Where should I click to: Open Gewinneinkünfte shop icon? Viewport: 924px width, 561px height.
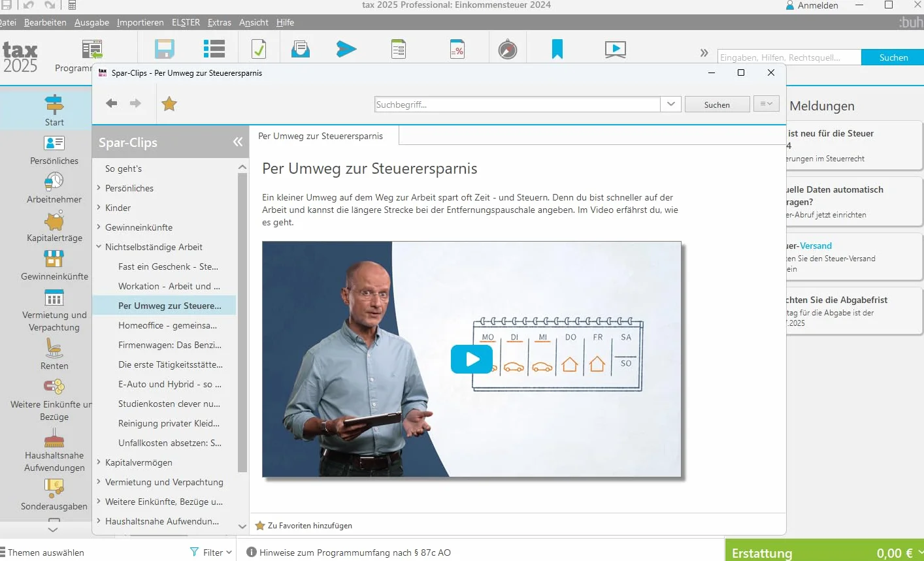[54, 259]
